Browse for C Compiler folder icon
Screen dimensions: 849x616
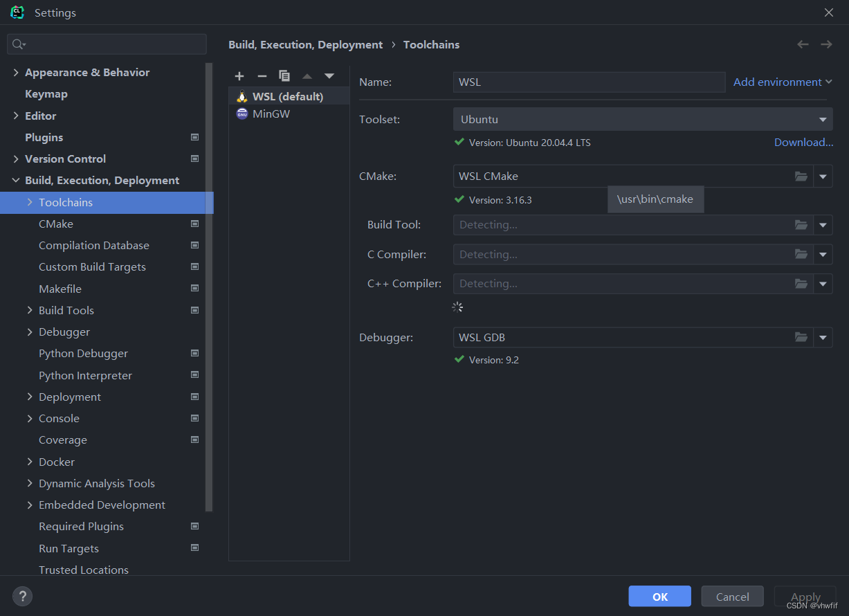point(801,255)
